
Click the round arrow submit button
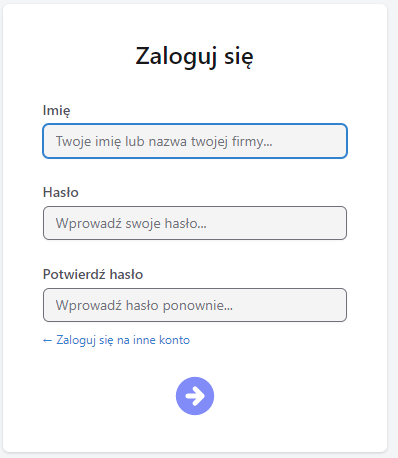click(195, 396)
